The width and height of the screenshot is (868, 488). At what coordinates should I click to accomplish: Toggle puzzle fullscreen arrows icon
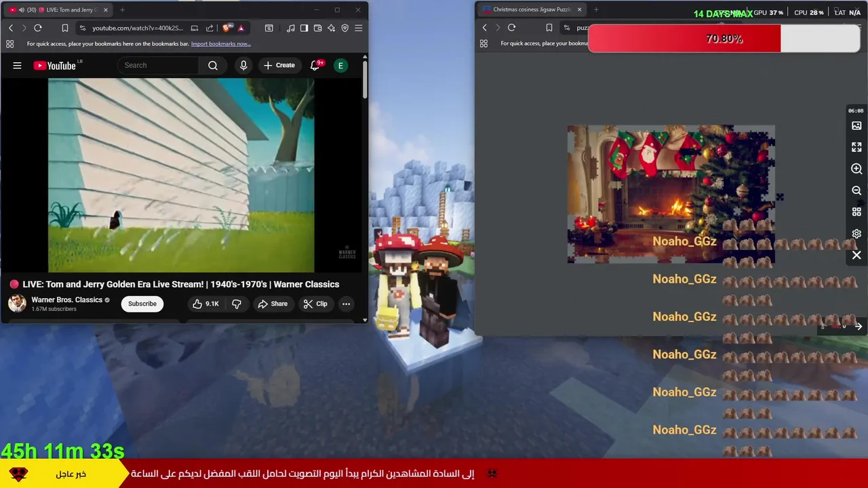pyautogui.click(x=856, y=147)
